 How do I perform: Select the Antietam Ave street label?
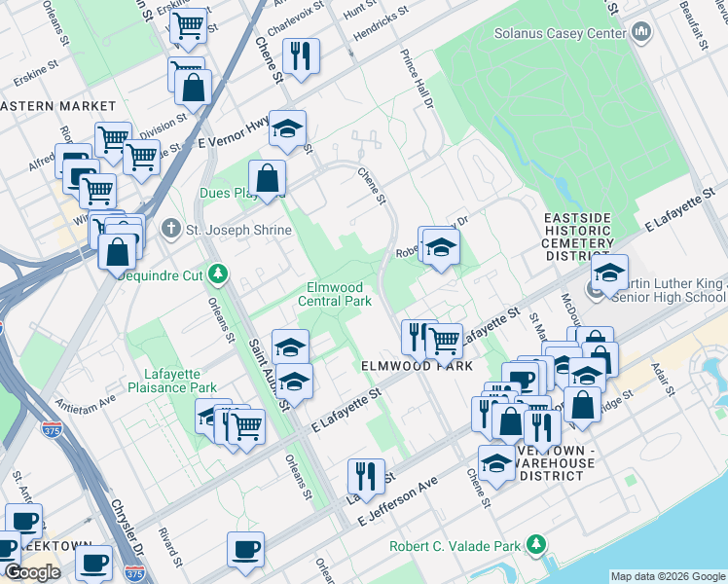85,405
